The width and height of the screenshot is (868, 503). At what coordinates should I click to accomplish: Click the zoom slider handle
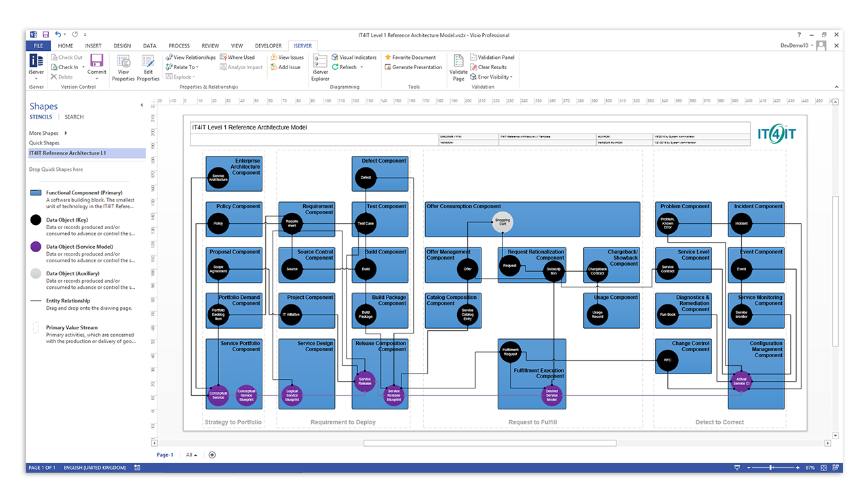coord(771,468)
